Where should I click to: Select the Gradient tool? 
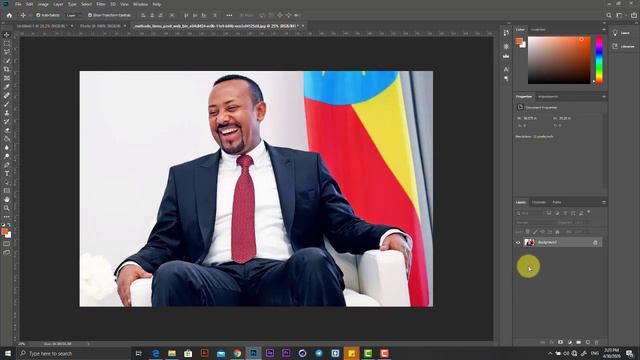tap(7, 139)
